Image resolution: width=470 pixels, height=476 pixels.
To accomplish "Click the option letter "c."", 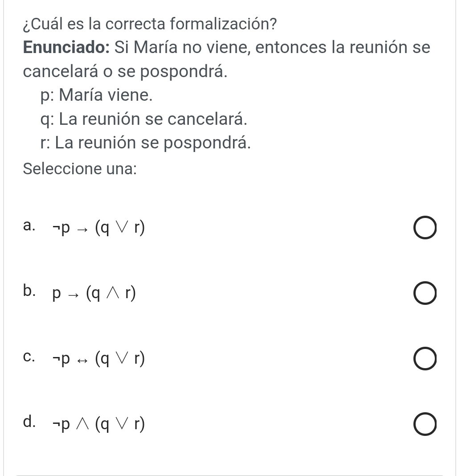I will coord(29,357).
